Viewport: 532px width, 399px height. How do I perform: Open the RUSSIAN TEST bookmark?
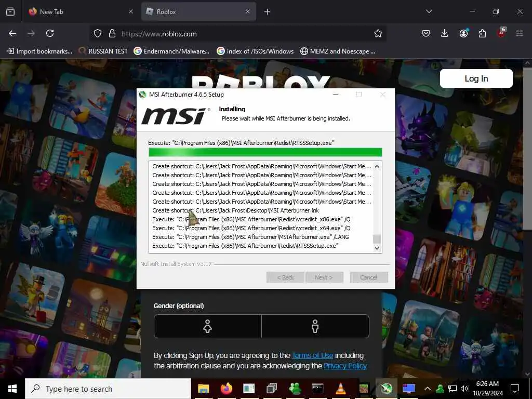coord(103,51)
